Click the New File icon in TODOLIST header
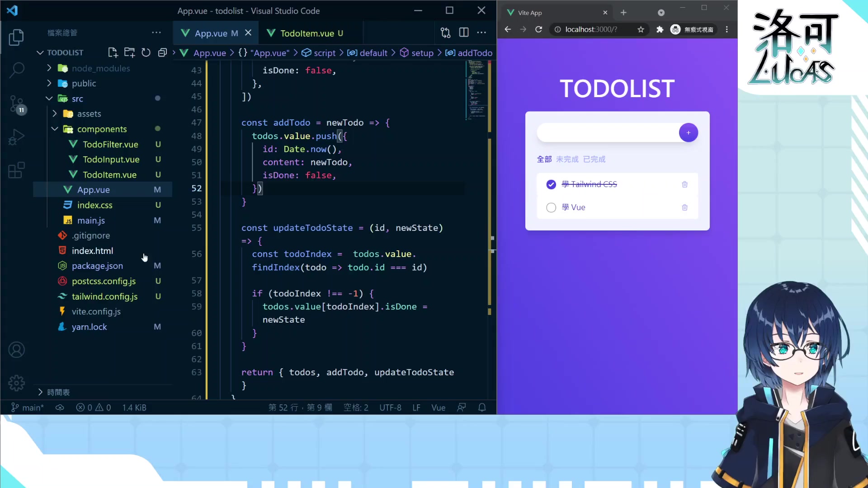Image resolution: width=868 pixels, height=488 pixels. (x=113, y=52)
